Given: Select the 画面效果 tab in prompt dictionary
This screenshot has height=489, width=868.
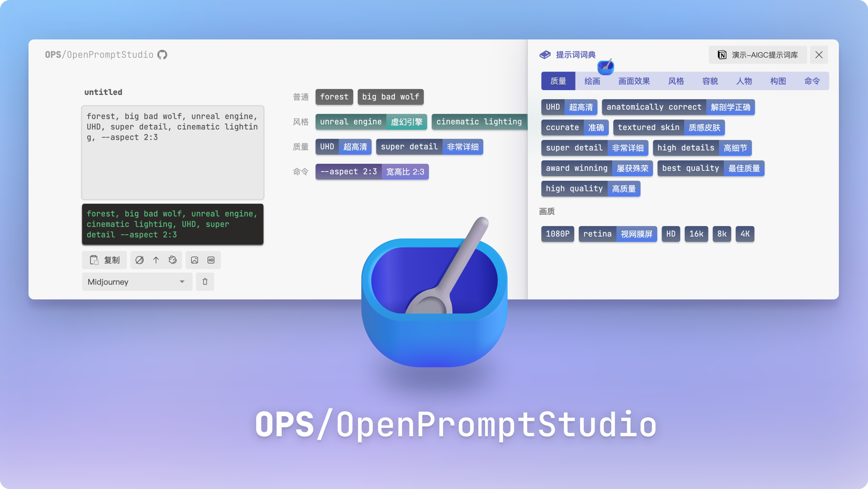Looking at the screenshot, I should tap(634, 80).
